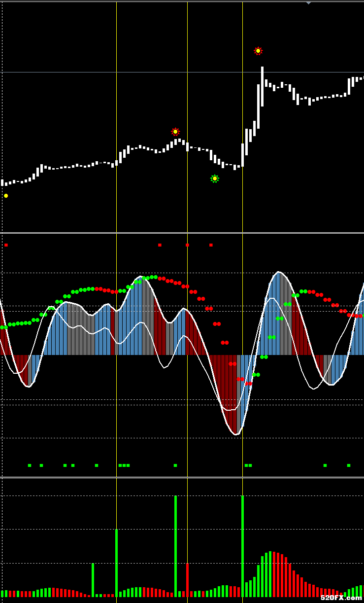The height and width of the screenshot is (603, 364).
Task: Click the green histogram spike on the first yellow vertical line
Action: (116, 563)
